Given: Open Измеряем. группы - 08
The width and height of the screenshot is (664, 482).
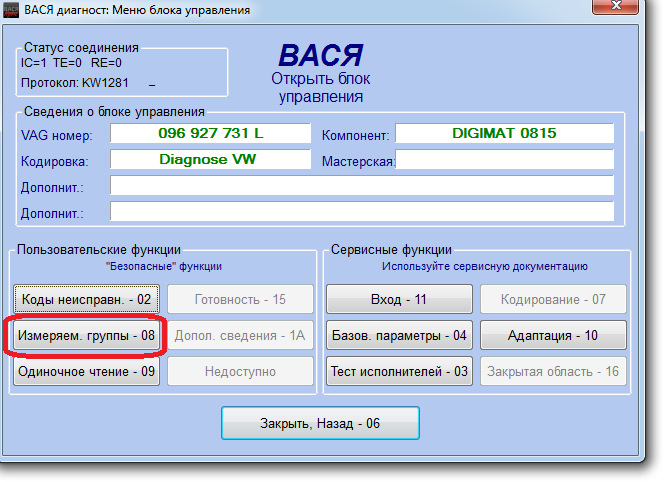Looking at the screenshot, I should 86,335.
